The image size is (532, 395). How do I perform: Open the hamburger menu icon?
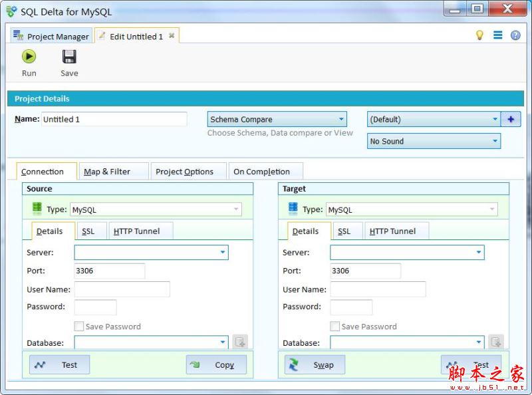(498, 35)
